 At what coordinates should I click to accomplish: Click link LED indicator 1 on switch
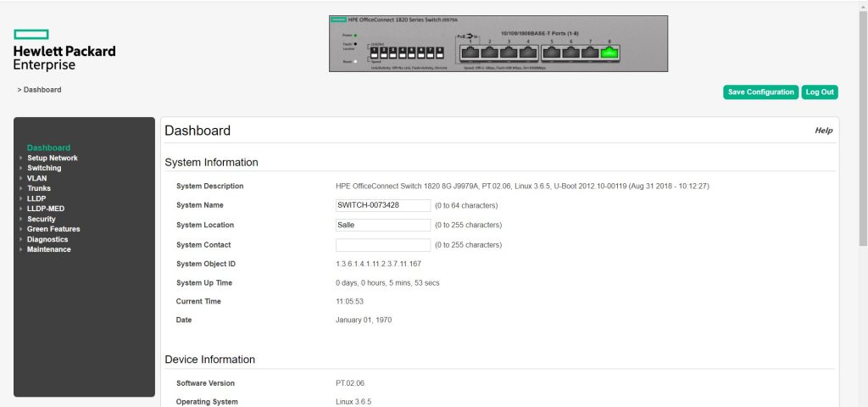click(x=374, y=53)
